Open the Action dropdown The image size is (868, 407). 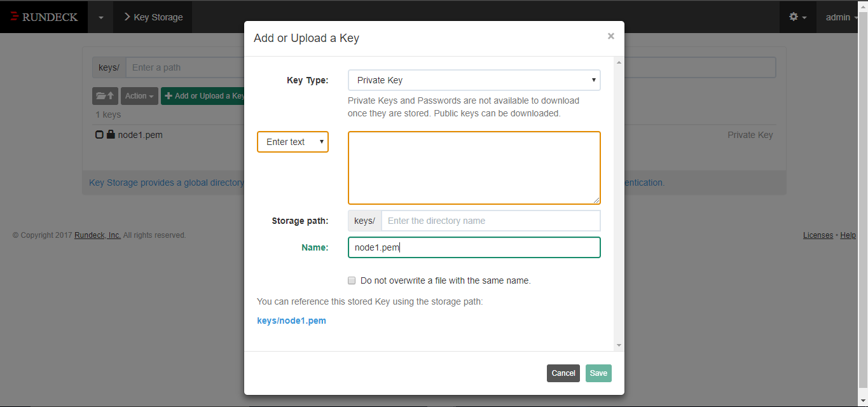coord(139,95)
